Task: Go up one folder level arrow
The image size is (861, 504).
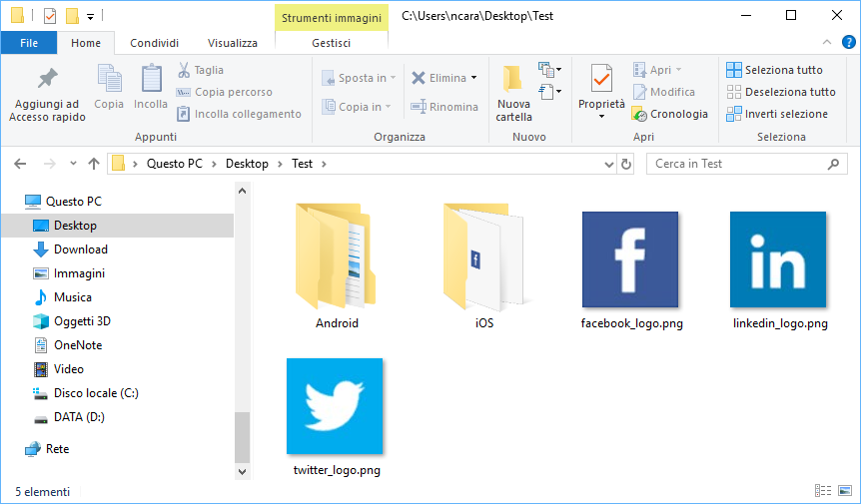Action: pyautogui.click(x=94, y=164)
